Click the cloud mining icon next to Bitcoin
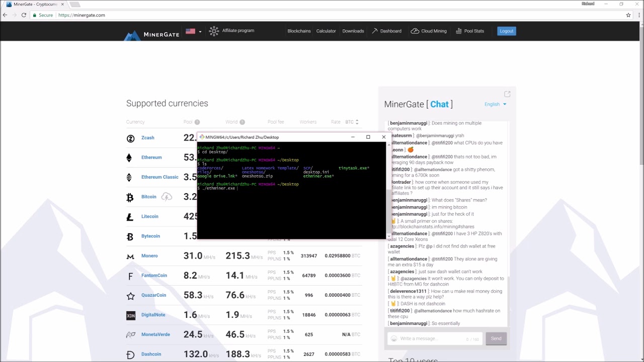The height and width of the screenshot is (362, 644). [x=167, y=197]
